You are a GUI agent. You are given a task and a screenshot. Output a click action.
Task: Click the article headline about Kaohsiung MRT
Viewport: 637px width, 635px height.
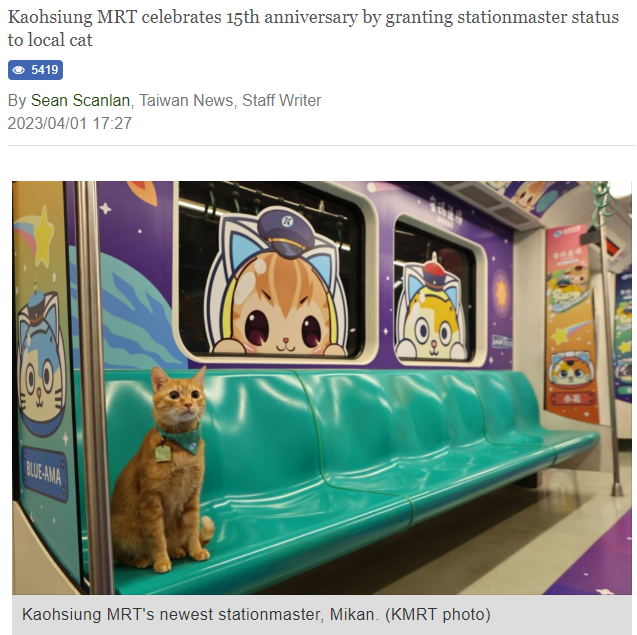coord(313,28)
